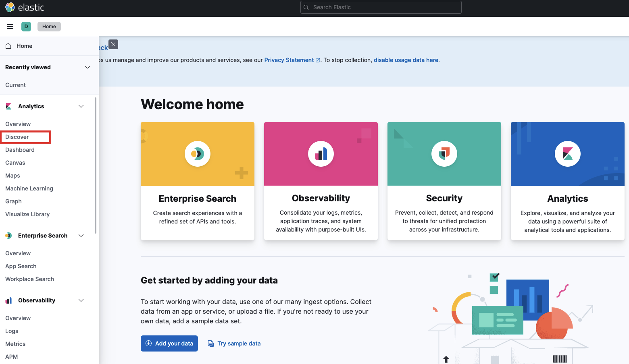Click the Recently viewed heading
Screen dimensions: 629x364
[28, 67]
